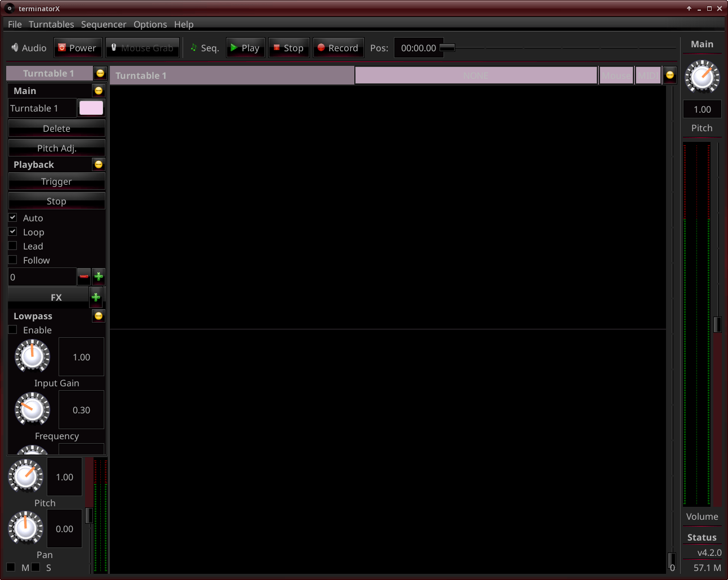Open the Turntables menu
The width and height of the screenshot is (728, 580).
tap(51, 24)
